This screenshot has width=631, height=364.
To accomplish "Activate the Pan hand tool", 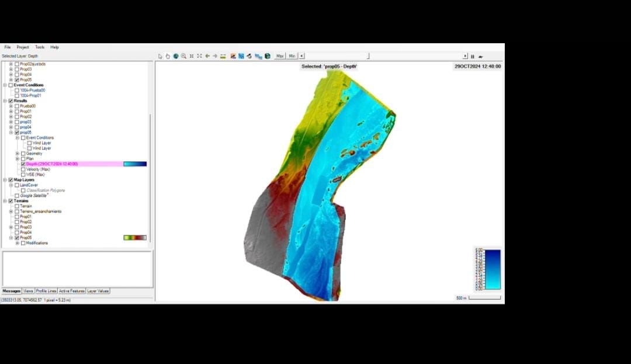I will point(168,56).
